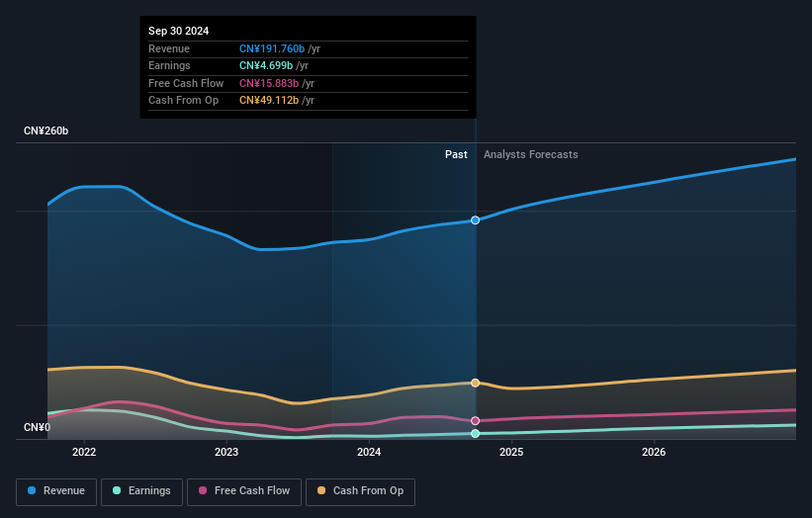Click the blue Revenue data point marker

[x=475, y=220]
